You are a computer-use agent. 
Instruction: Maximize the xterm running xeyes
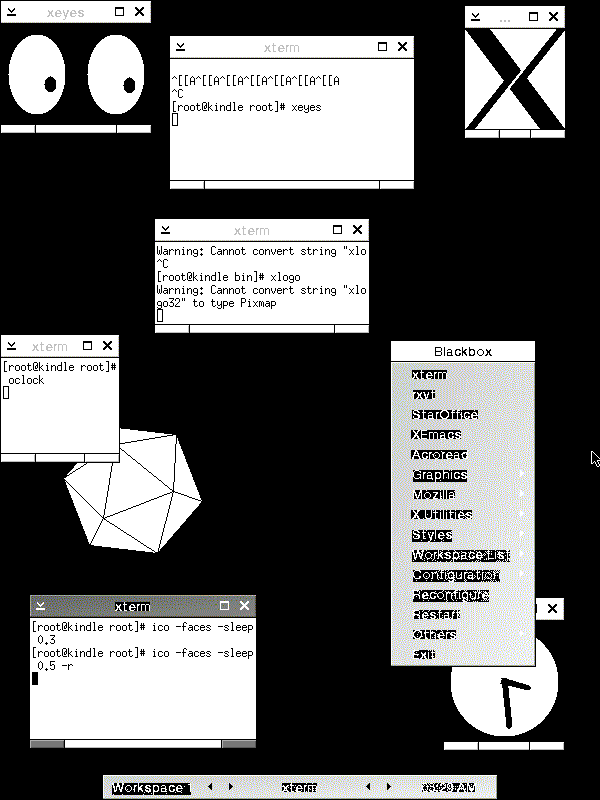[382, 46]
